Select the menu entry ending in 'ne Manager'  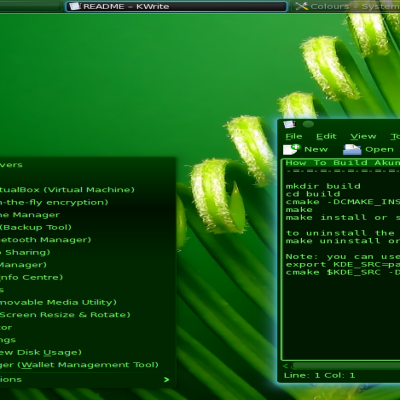pos(87,215)
